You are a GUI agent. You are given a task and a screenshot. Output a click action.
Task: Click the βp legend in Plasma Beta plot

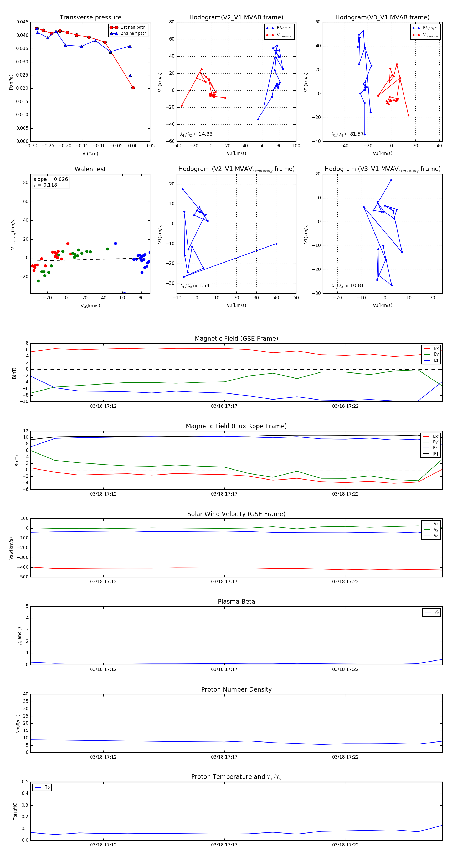[431, 612]
